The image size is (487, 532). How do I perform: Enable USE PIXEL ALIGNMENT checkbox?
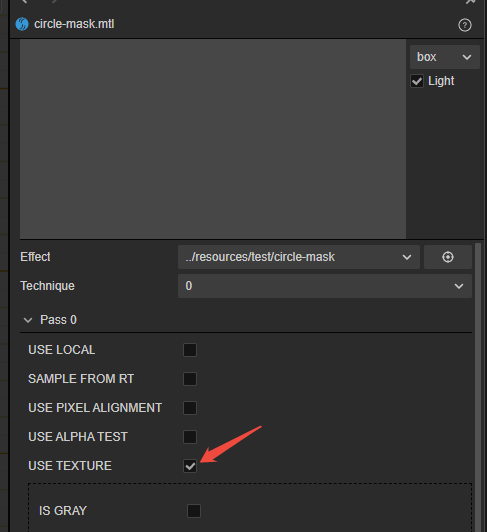tap(190, 408)
